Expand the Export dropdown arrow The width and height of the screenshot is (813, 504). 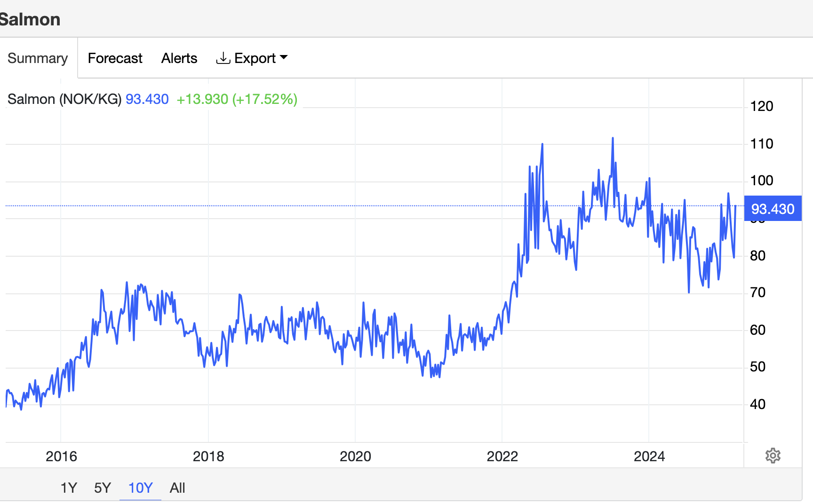[284, 57]
